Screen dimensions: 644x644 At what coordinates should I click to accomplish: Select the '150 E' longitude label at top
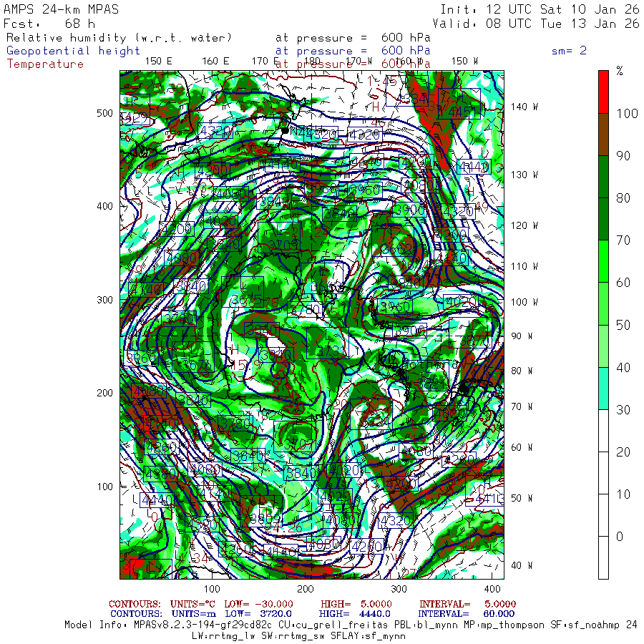point(158,61)
